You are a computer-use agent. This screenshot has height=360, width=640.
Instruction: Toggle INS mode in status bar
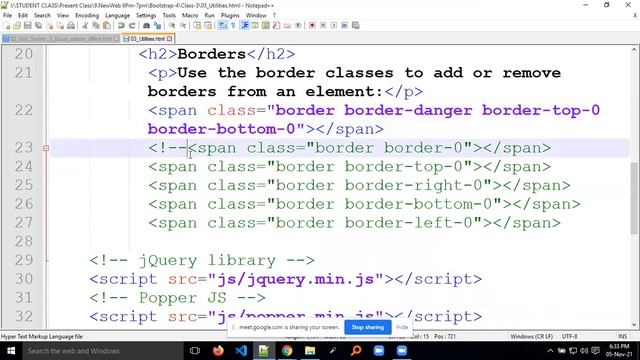622,336
